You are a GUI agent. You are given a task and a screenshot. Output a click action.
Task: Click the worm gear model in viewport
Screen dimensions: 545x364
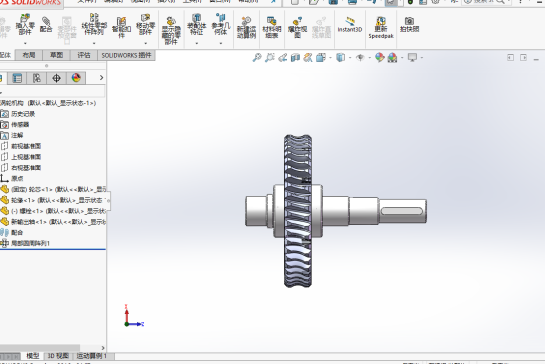click(298, 211)
